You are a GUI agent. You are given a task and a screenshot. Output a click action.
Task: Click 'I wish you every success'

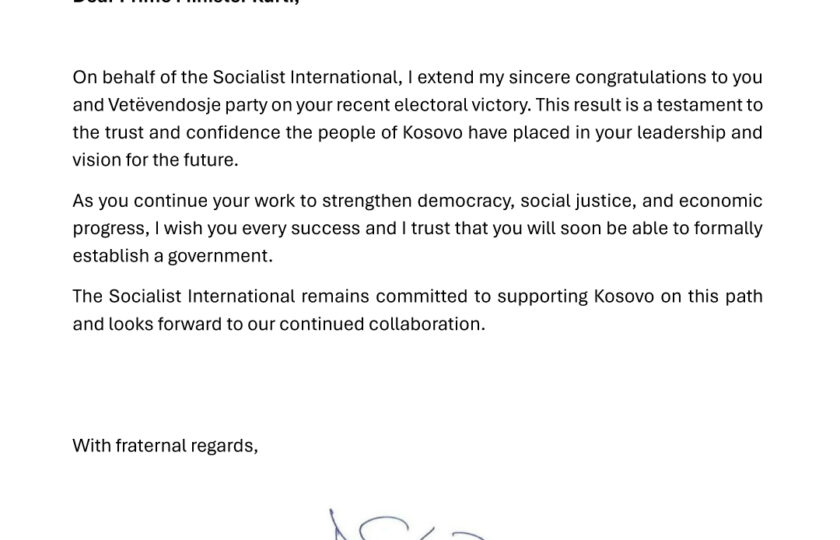(257, 229)
